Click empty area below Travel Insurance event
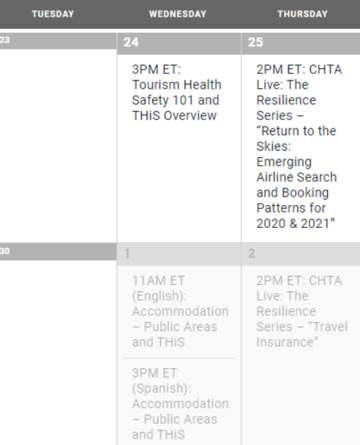This screenshot has width=360, height=445. tap(301, 397)
